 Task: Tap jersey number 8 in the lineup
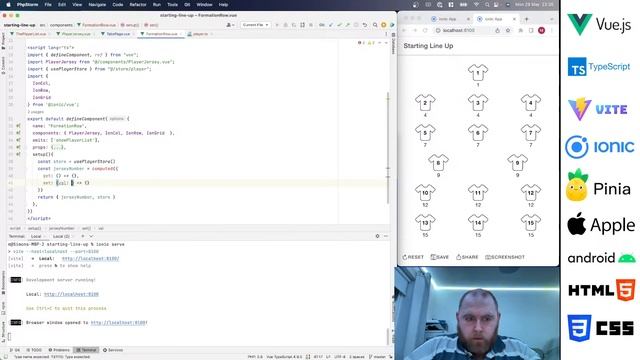(x=438, y=163)
